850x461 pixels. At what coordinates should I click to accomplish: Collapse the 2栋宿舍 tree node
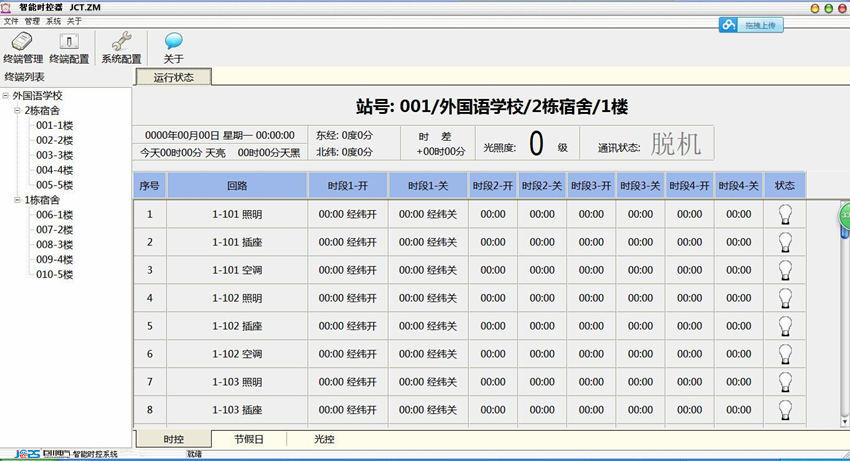pos(19,111)
